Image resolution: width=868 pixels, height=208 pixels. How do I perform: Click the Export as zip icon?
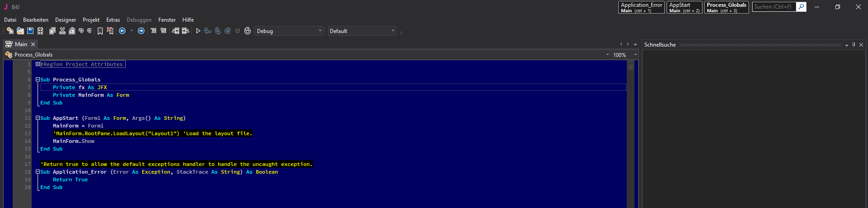40,31
